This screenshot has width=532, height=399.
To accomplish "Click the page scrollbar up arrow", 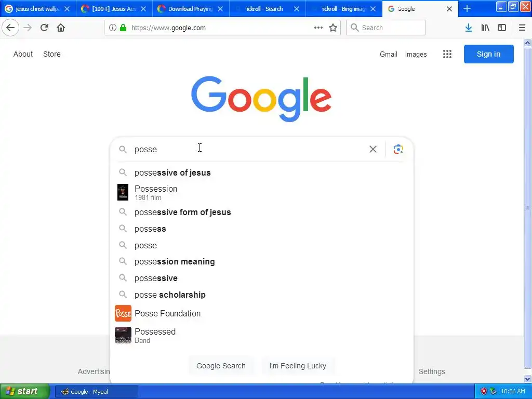I will (528, 43).
